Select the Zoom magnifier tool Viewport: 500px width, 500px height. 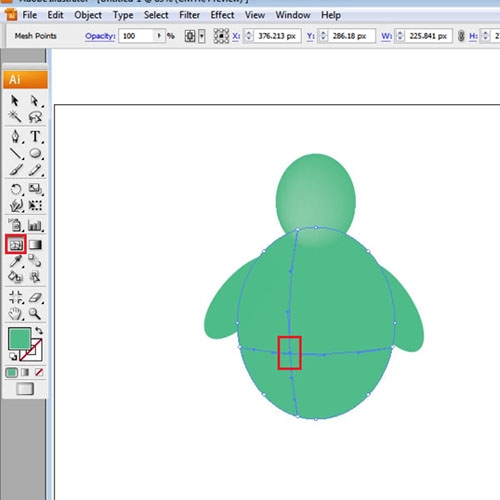pyautogui.click(x=35, y=314)
